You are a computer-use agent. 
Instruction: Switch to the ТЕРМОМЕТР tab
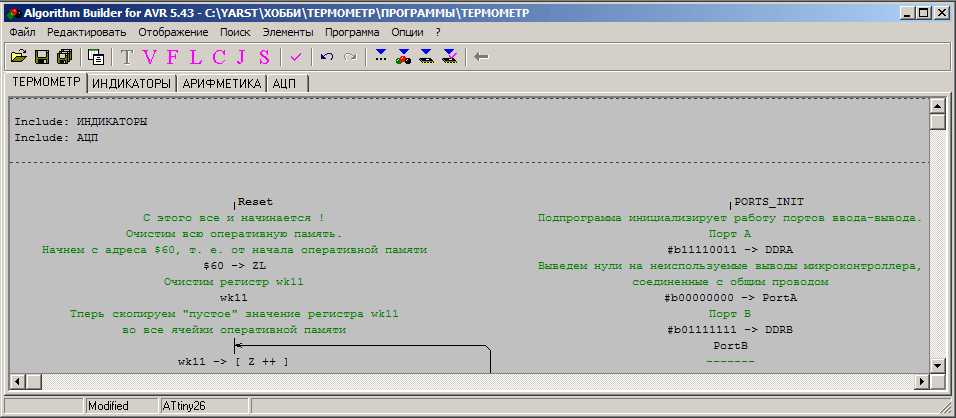point(46,83)
